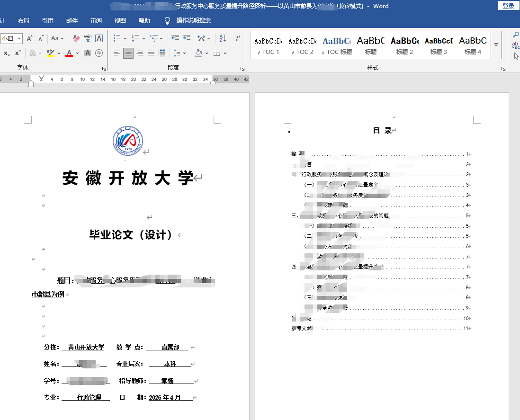Toggle subscript formatting
This screenshot has height=420, width=520.
point(7,53)
